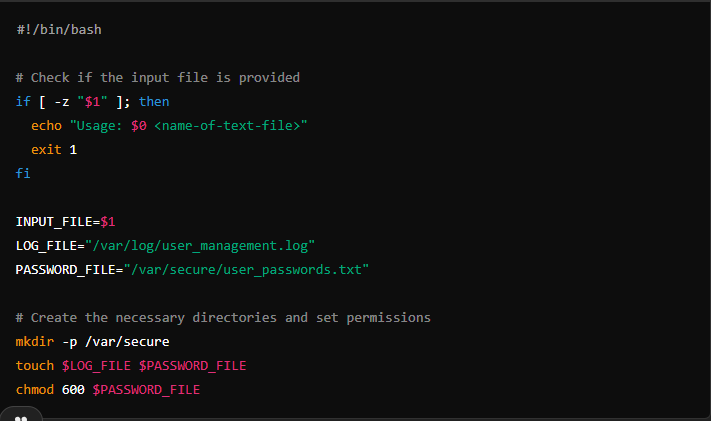Click the 'chmod' command
This screenshot has height=421, width=711.
35,389
